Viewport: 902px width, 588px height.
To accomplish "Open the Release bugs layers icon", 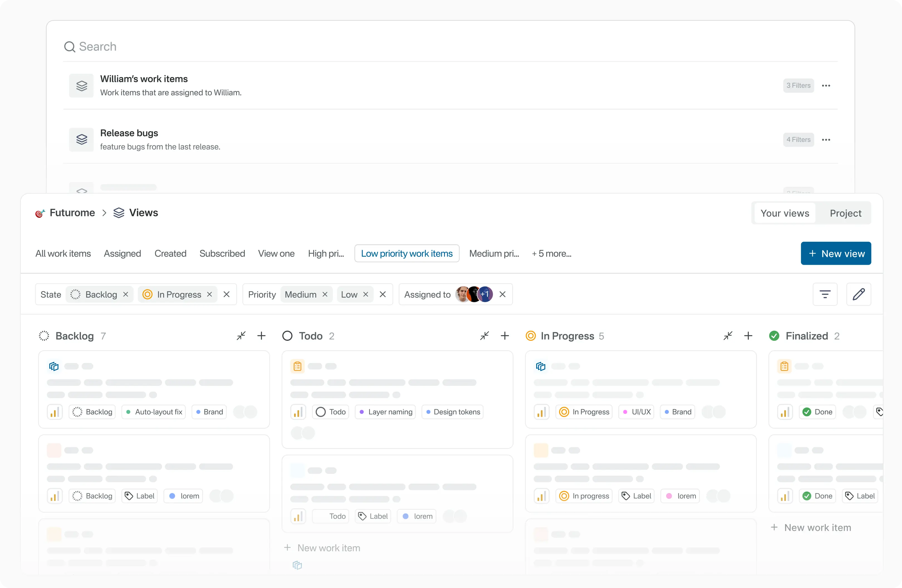I will pyautogui.click(x=82, y=139).
